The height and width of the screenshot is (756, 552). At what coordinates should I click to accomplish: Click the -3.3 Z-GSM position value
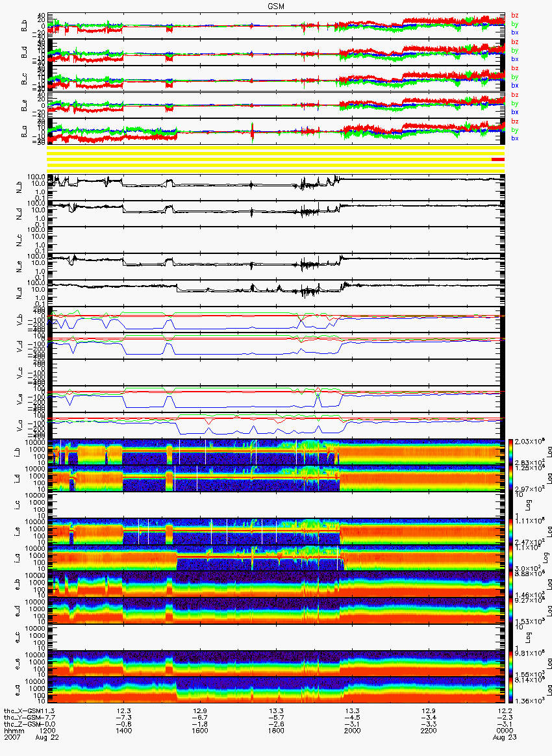[429, 724]
